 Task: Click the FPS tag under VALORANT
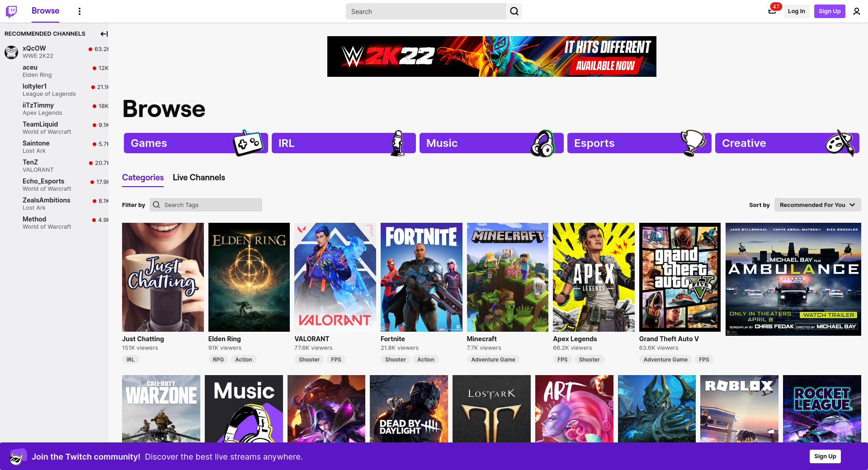336,360
